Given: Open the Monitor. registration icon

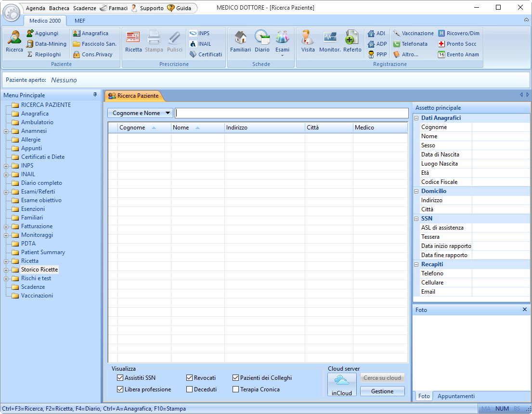Looking at the screenshot, I should (330, 41).
